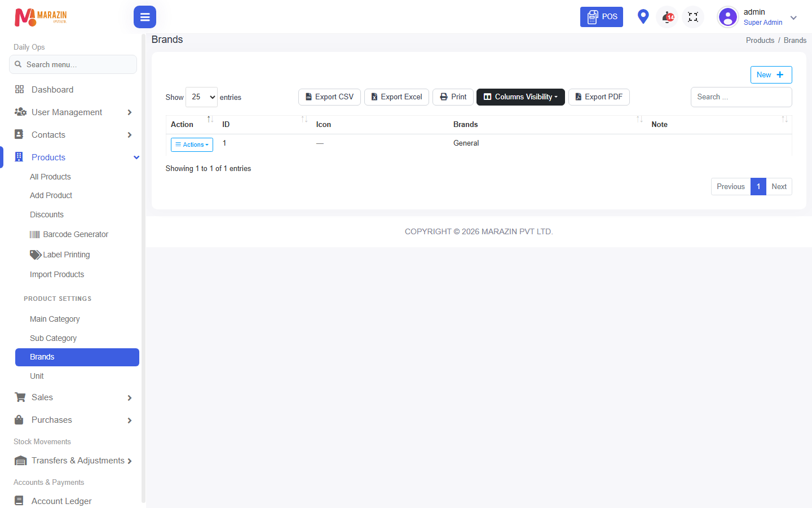Click Products breadcrumb link
This screenshot has height=508, width=812.
760,41
